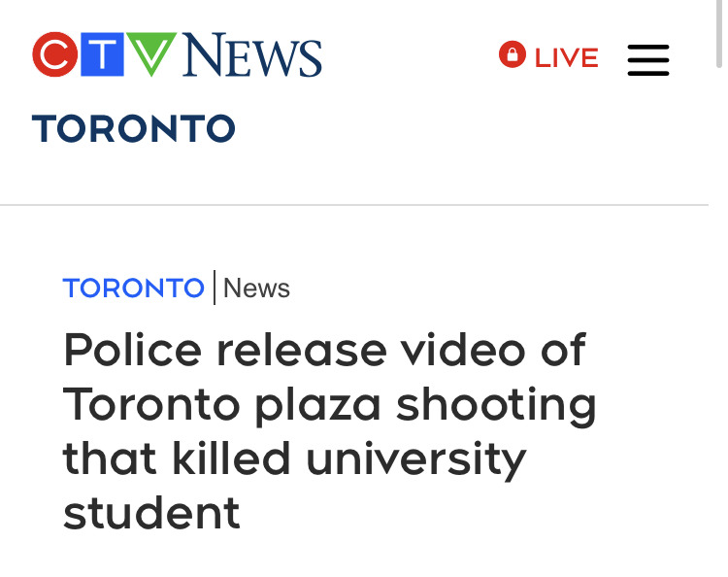The image size is (728, 577).
Task: Go to the bold TORONTO section heading
Action: pyautogui.click(x=134, y=128)
